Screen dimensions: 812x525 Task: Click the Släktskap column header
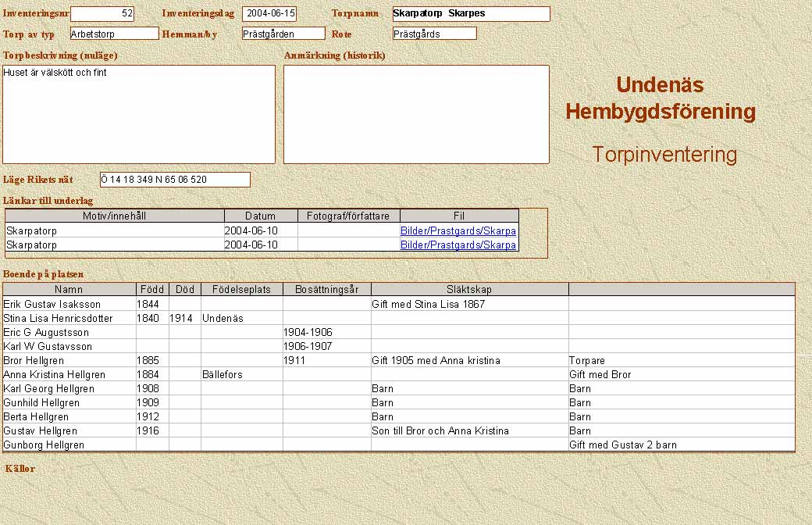click(469, 290)
